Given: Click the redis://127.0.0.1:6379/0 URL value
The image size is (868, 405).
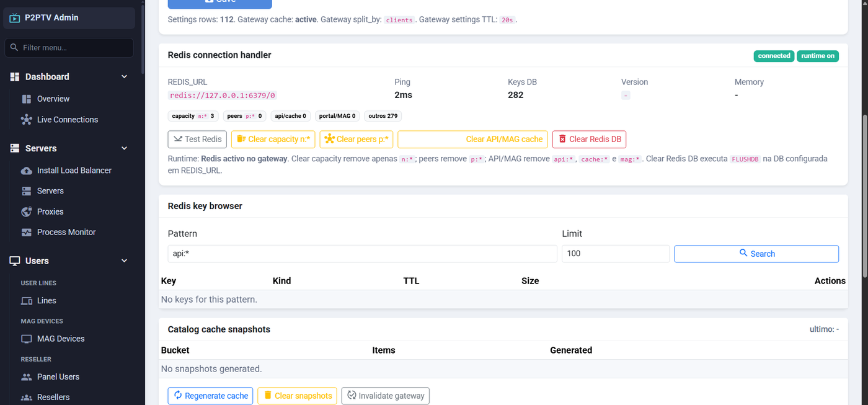Looking at the screenshot, I should tap(223, 96).
